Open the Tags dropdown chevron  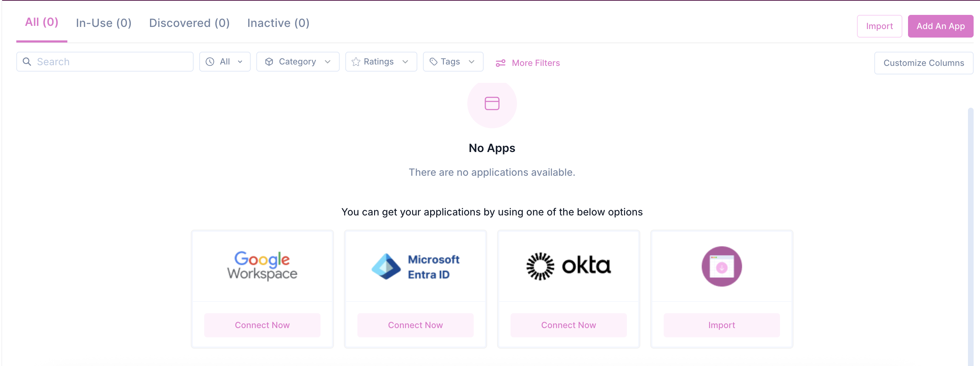point(472,62)
